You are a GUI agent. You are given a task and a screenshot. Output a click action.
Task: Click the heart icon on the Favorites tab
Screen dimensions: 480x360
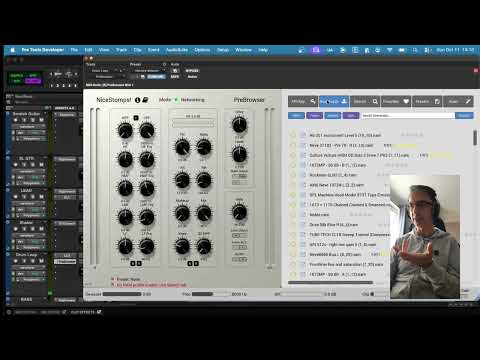(x=406, y=101)
